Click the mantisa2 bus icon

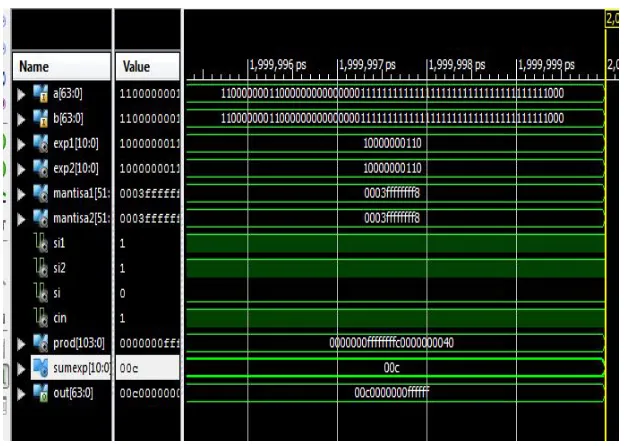click(x=41, y=219)
